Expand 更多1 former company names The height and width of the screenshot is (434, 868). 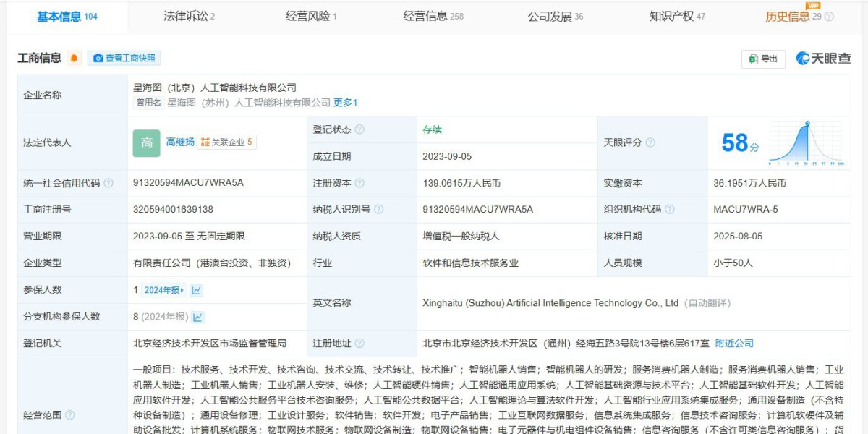click(345, 103)
